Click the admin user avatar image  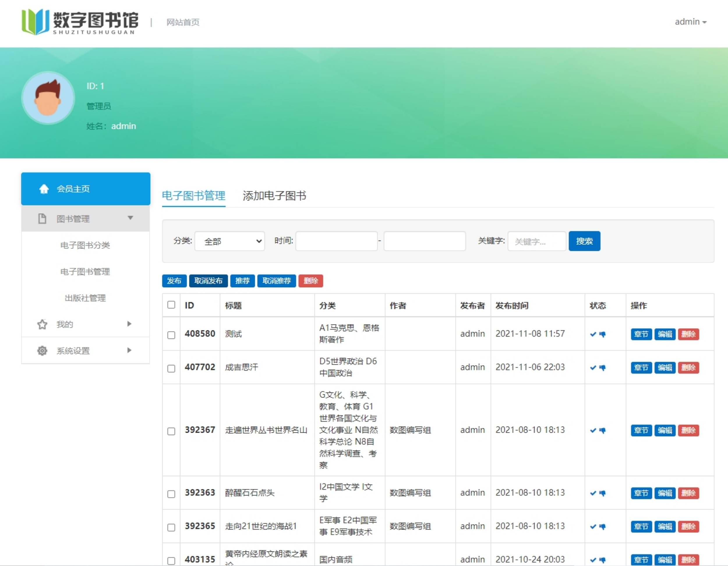[x=48, y=98]
